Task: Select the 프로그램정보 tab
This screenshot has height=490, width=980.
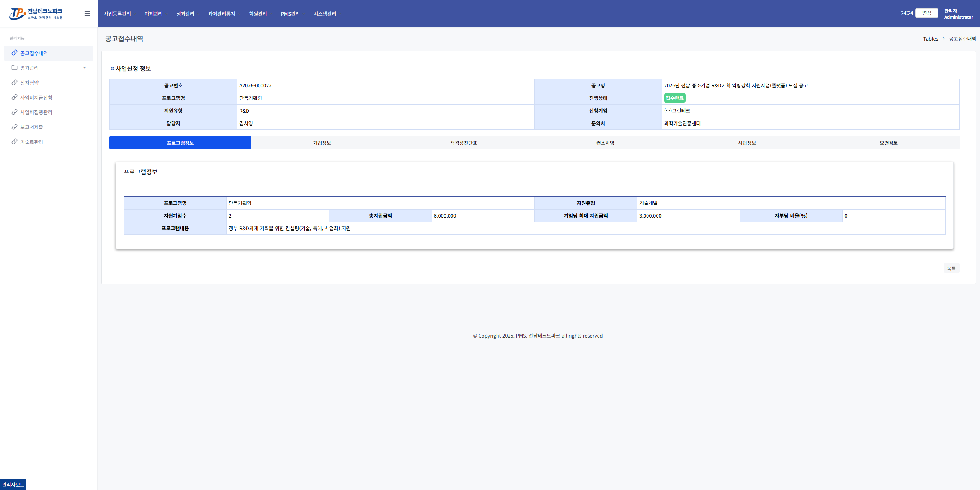Action: coord(180,143)
